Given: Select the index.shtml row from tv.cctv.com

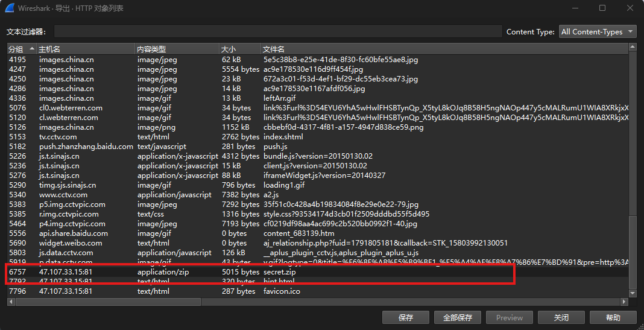Looking at the screenshot, I should tap(318, 137).
